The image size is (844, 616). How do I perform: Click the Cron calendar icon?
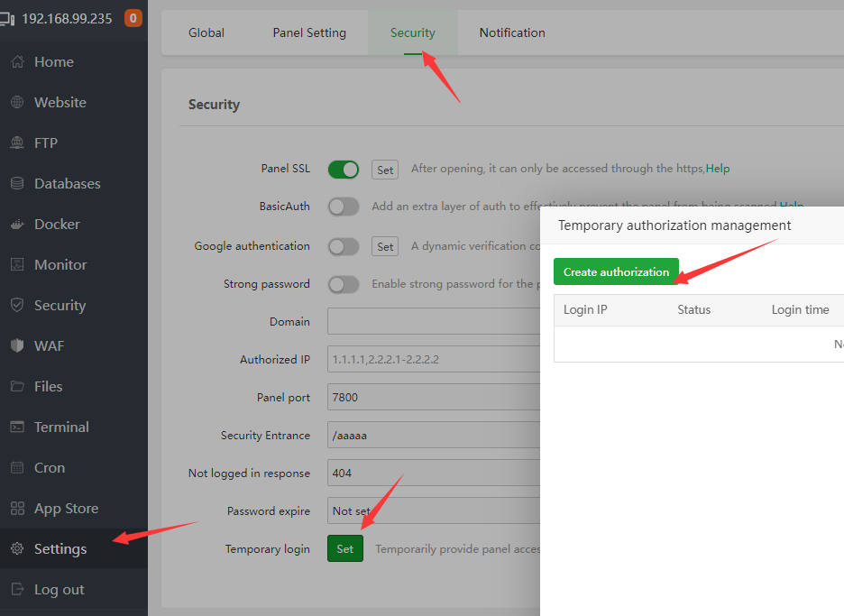tap(17, 468)
